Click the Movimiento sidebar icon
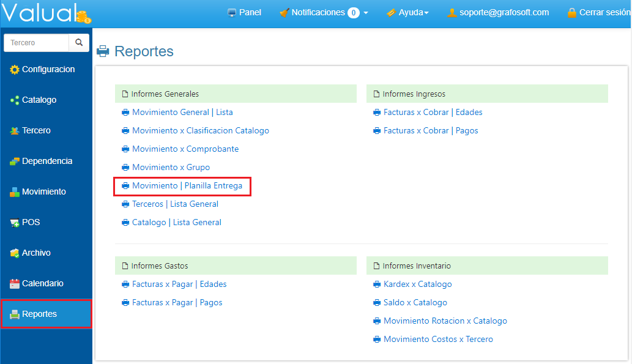 coord(15,192)
